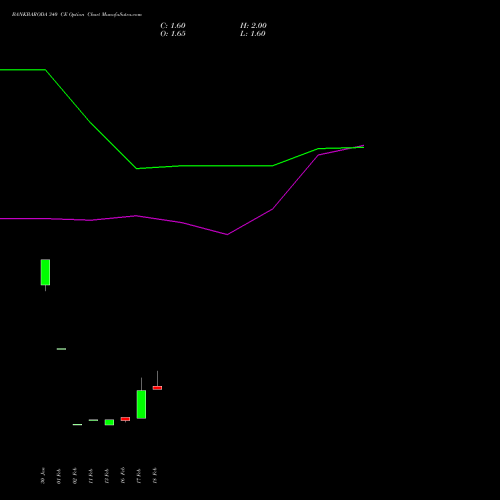This screenshot has height=500, width=500.
Task: Select the small green candle for 12 Feb
Action: coord(109,422)
